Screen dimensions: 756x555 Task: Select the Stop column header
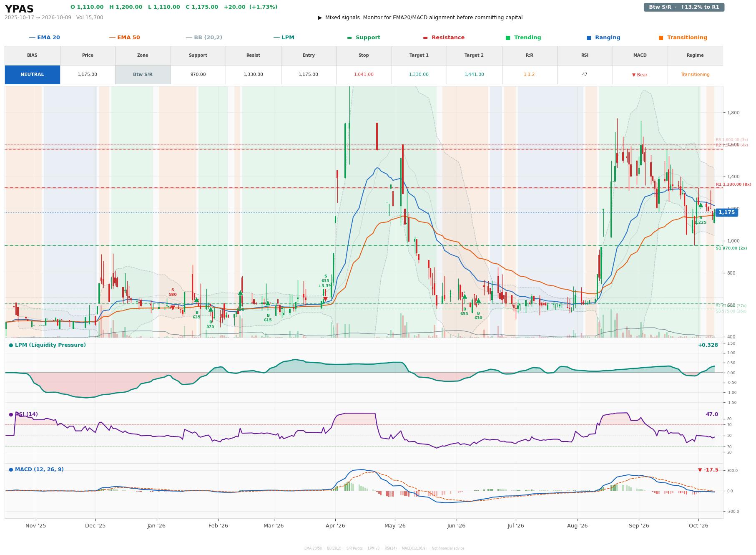364,55
